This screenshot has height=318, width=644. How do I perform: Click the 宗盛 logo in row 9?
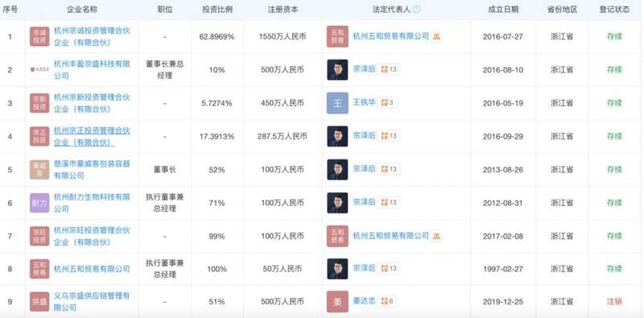pyautogui.click(x=39, y=302)
